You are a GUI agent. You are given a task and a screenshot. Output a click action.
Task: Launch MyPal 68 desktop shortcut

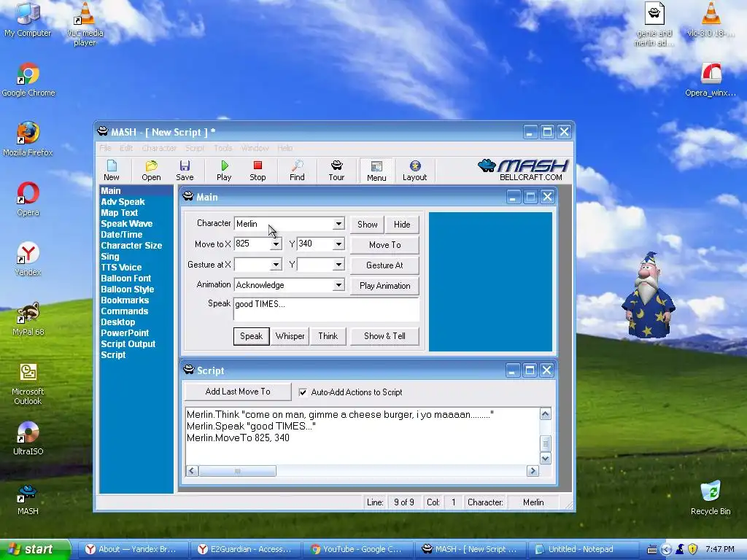click(28, 319)
